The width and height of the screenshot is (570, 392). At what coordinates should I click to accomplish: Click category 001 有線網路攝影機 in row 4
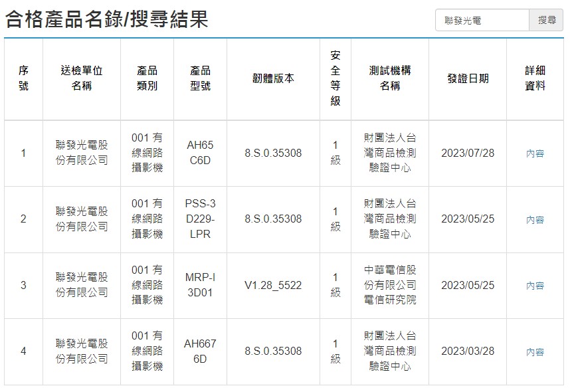tap(147, 351)
